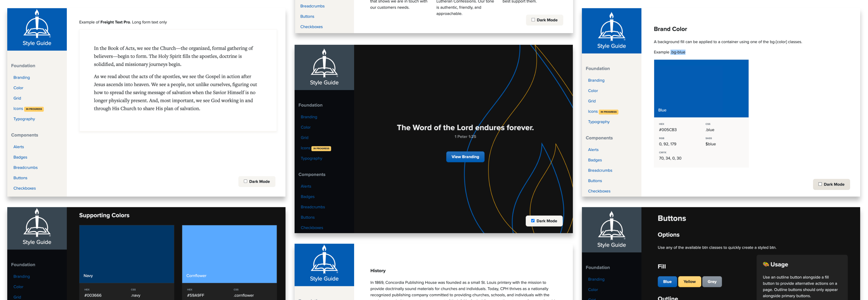Select Icons in the Brand Color sidebar

(593, 111)
